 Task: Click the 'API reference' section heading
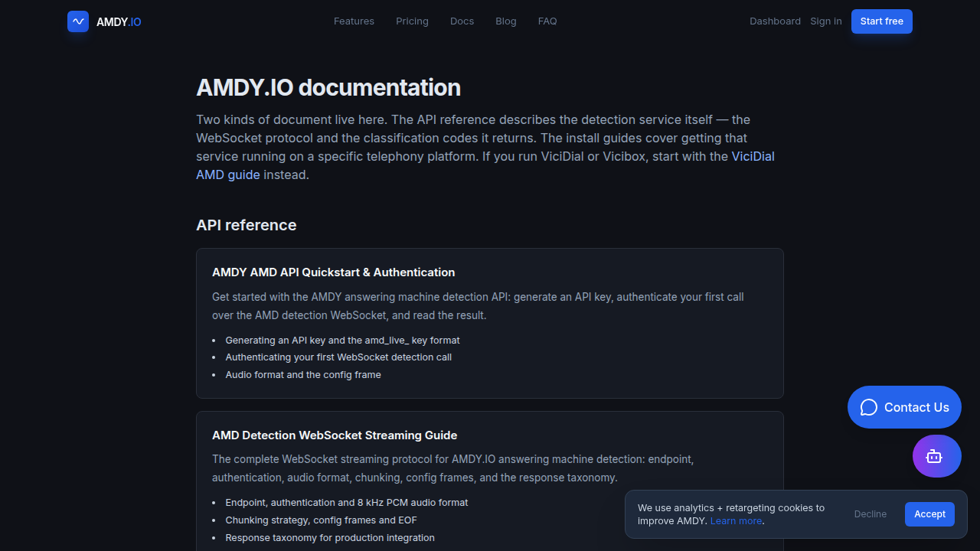247,225
